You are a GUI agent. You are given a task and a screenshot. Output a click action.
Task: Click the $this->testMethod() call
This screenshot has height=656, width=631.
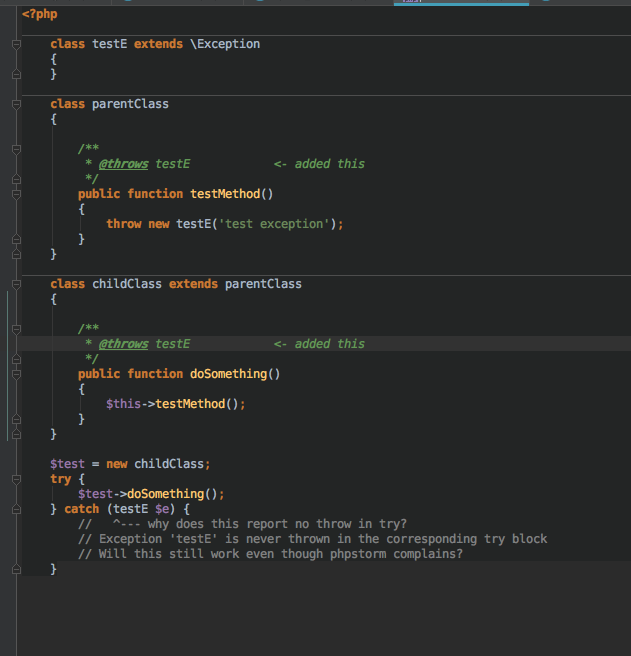pos(175,404)
